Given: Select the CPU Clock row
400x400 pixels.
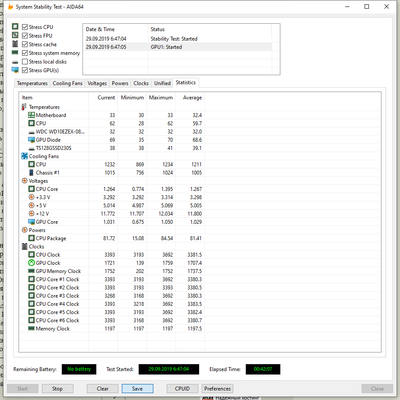Looking at the screenshot, I should point(112,254).
